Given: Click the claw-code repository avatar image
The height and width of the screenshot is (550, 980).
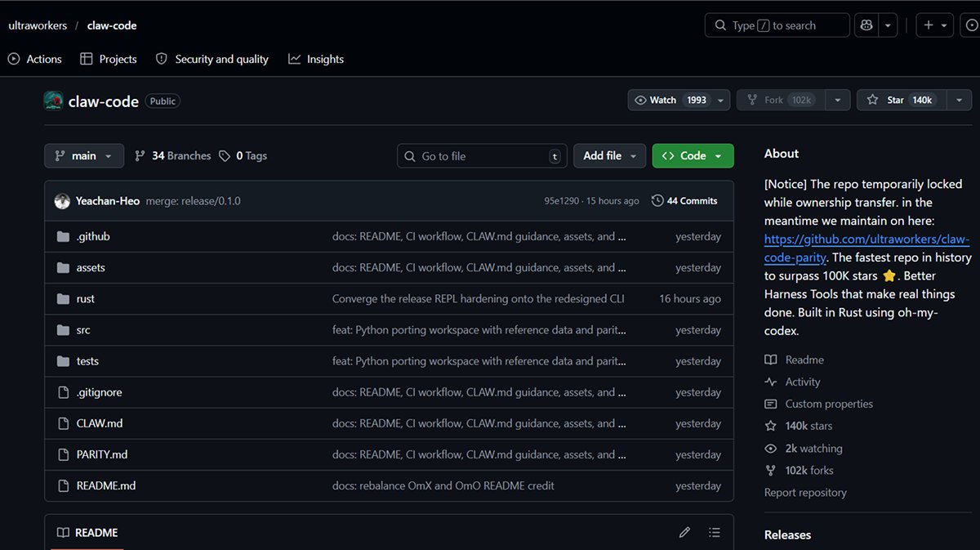Looking at the screenshot, I should click(x=53, y=101).
